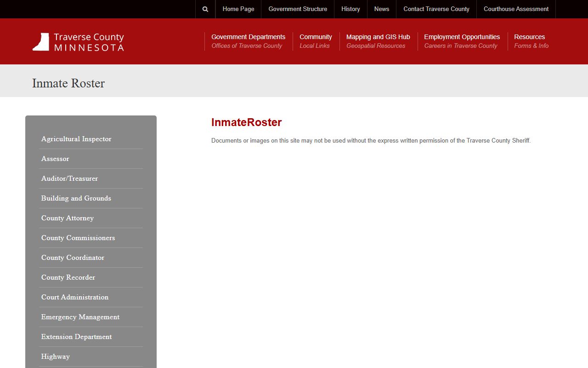Go to Government Structure page

298,9
